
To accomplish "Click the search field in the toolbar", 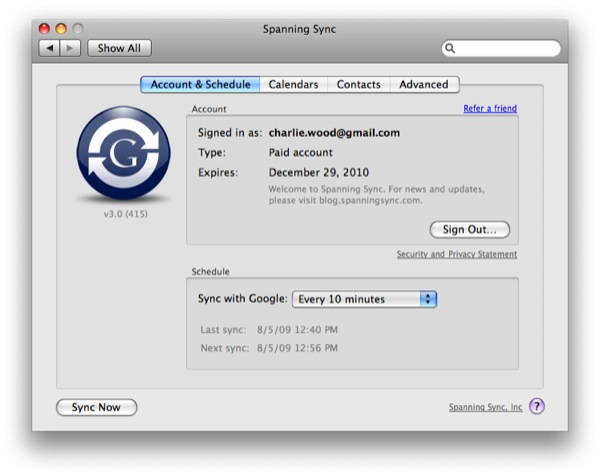I will (x=501, y=48).
